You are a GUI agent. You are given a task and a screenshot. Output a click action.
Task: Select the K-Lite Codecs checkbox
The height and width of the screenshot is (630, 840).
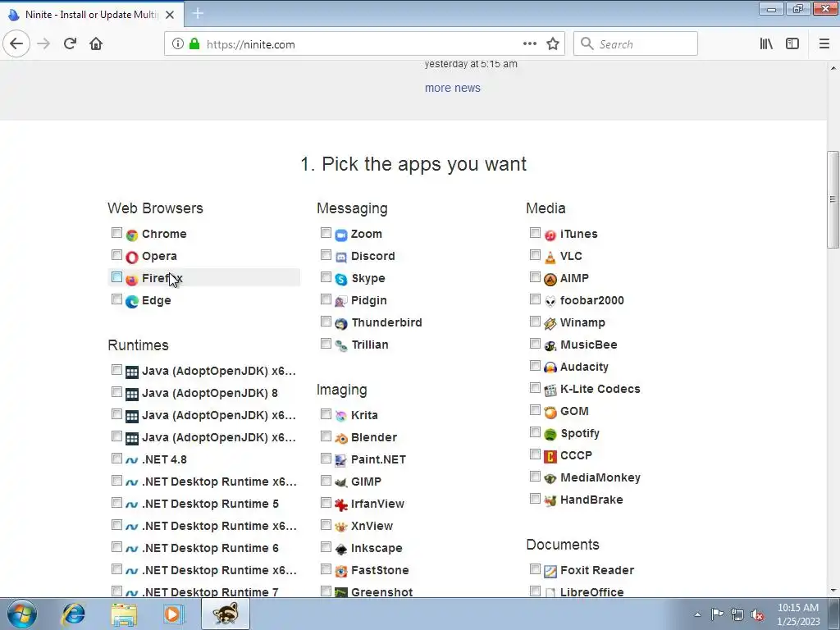535,387
